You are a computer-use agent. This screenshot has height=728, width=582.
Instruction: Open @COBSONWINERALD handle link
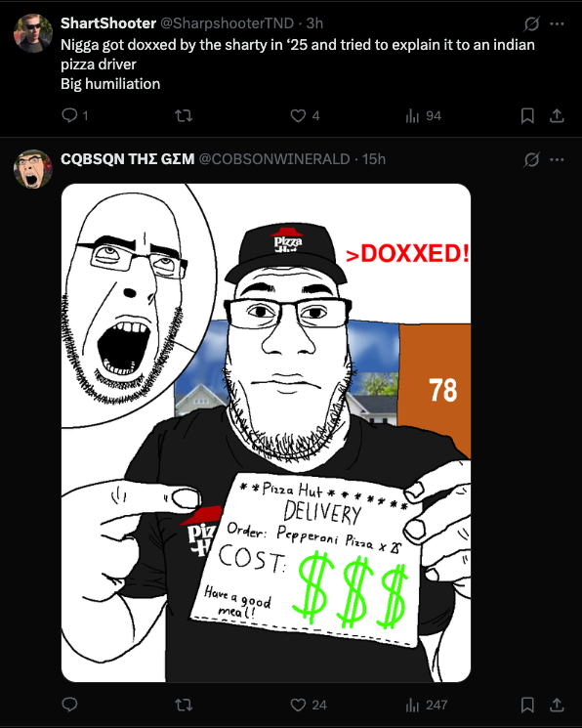[x=274, y=159]
